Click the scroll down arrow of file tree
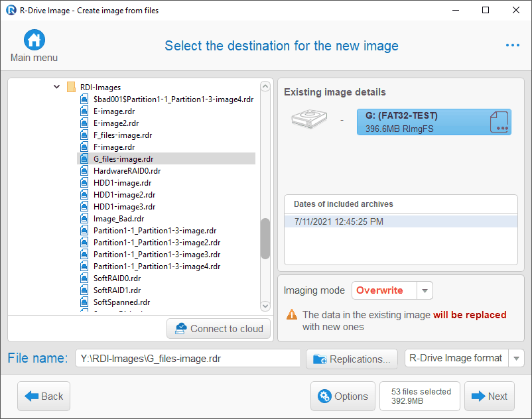 pos(265,306)
